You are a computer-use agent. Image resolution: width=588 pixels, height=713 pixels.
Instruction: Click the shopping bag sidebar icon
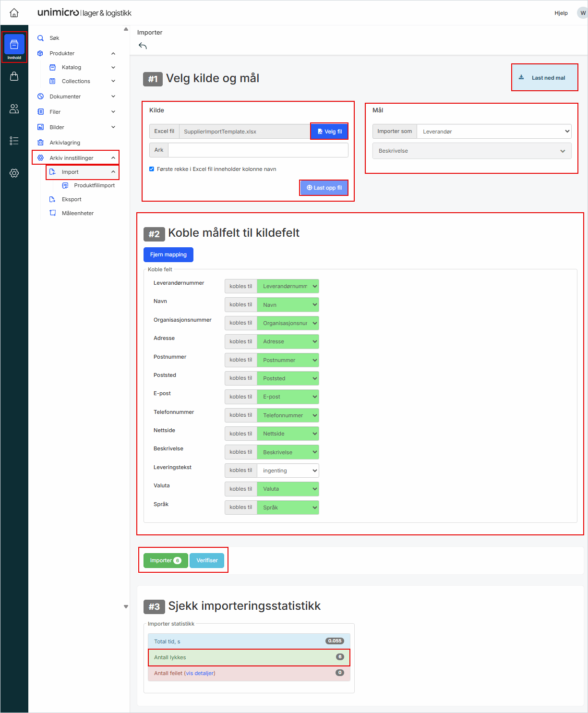pyautogui.click(x=14, y=76)
